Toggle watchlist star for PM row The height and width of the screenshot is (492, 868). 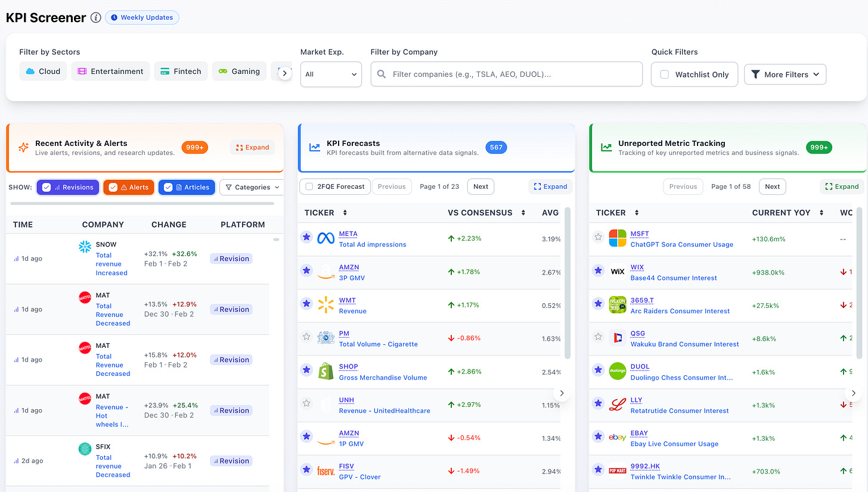tap(306, 337)
